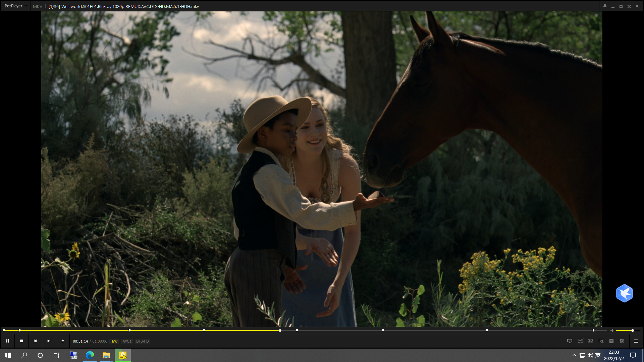The width and height of the screenshot is (644, 362).
Task: Open Task View on the taskbar
Action: (x=56, y=355)
